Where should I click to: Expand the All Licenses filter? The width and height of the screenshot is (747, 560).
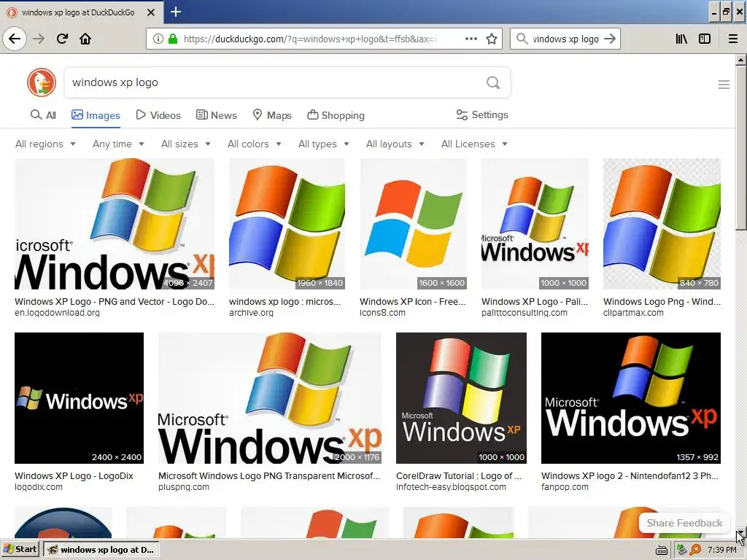click(x=474, y=144)
